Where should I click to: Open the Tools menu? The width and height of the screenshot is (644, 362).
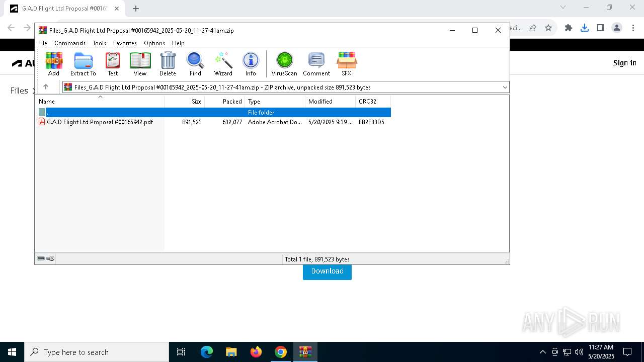pos(99,43)
